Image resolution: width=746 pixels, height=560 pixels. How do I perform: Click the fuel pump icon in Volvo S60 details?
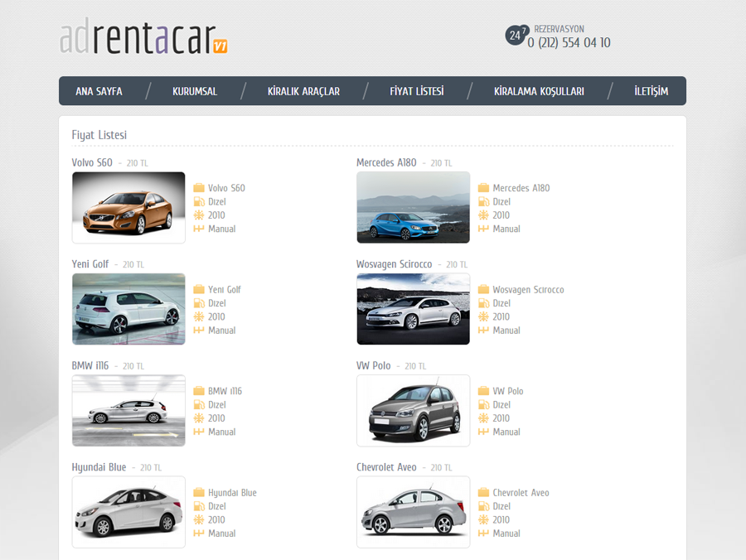pyautogui.click(x=199, y=201)
